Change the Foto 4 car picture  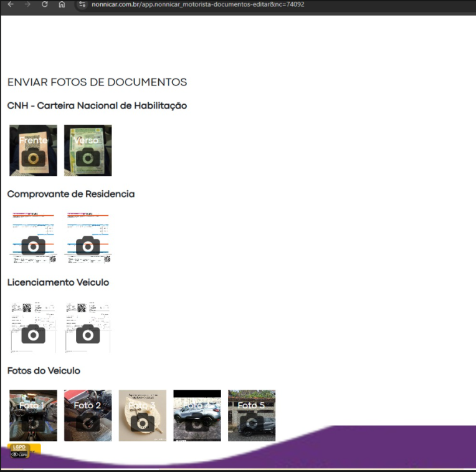tap(197, 415)
